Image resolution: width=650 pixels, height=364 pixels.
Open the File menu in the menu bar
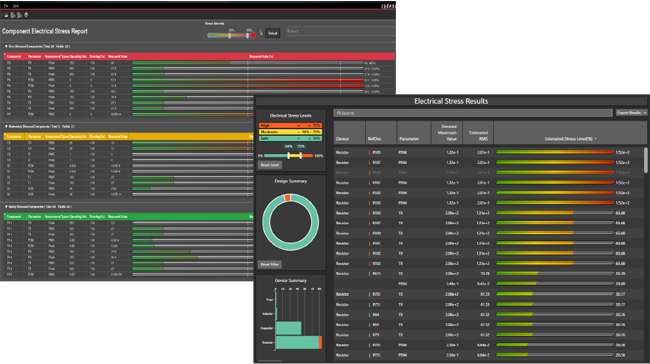click(6, 6)
